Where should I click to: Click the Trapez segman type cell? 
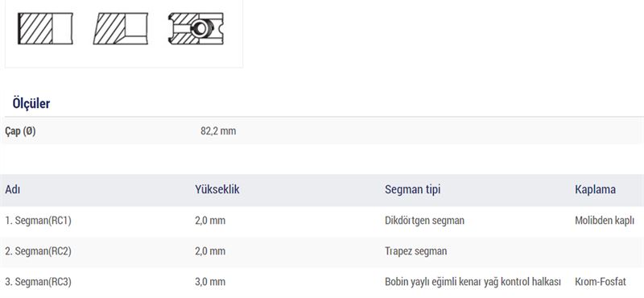416,251
